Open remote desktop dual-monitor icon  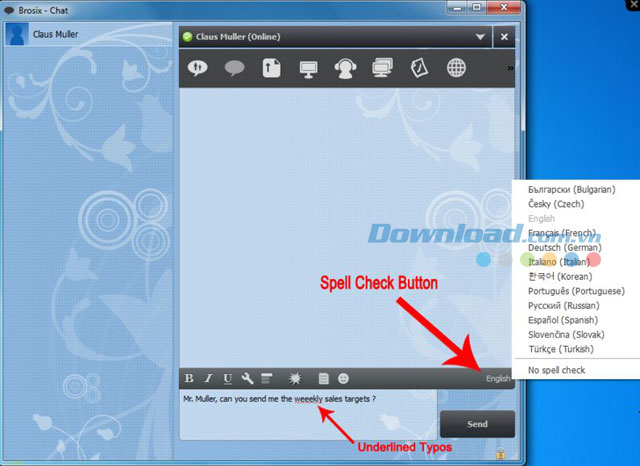[x=382, y=68]
